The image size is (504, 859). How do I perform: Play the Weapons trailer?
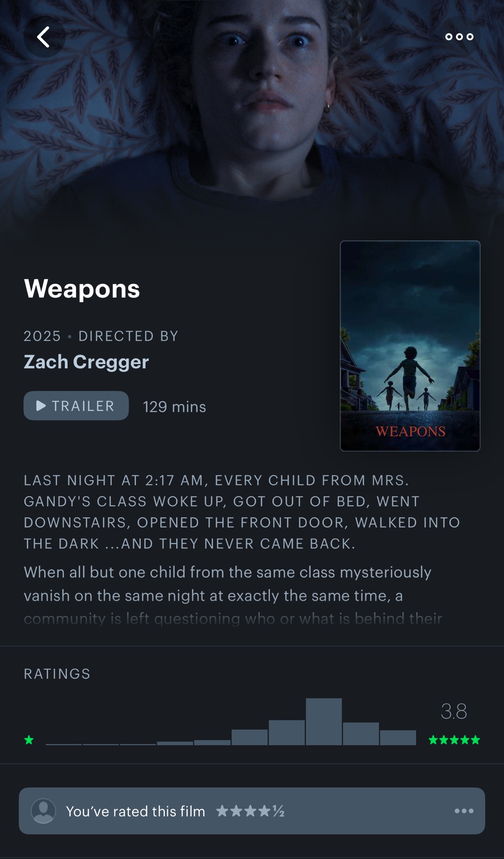(76, 406)
